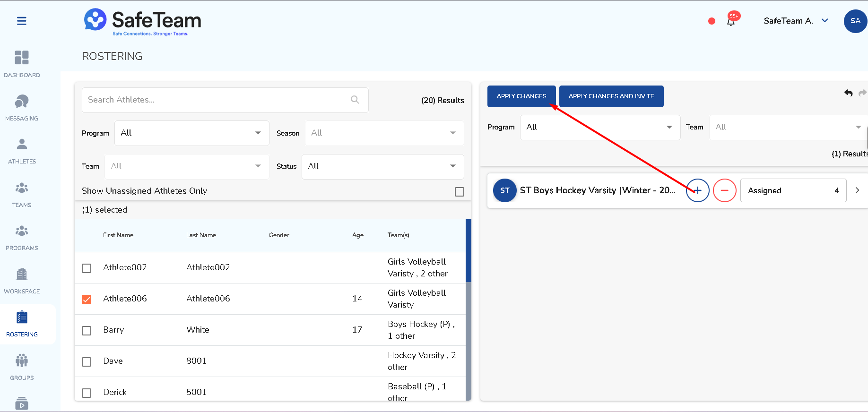Click the athlete list scrollbar thumb

click(x=469, y=250)
